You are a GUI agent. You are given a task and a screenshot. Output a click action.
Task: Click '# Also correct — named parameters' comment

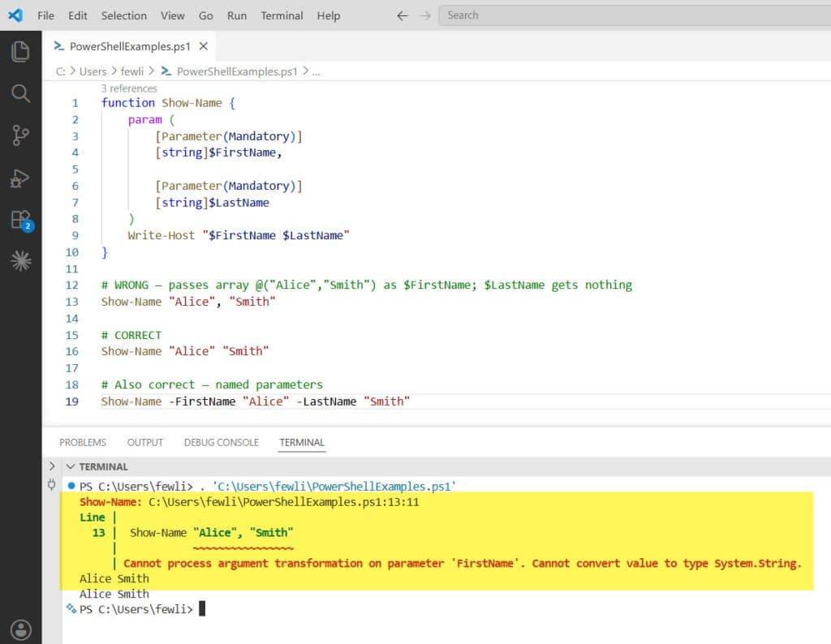(212, 384)
